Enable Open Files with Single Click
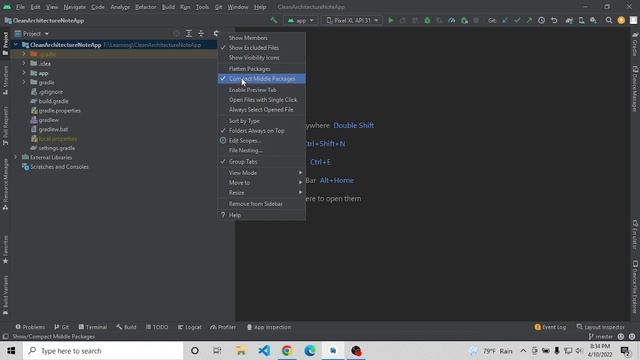The height and width of the screenshot is (360, 640). point(261,100)
